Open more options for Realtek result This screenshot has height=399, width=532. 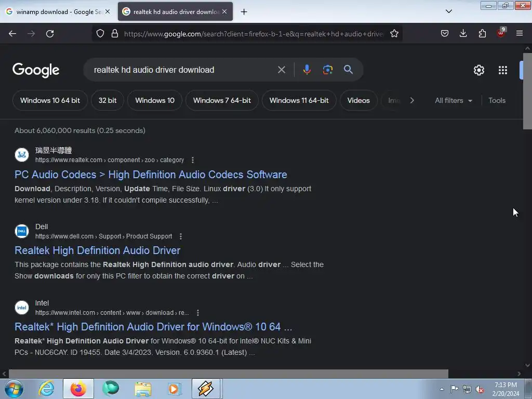(193, 160)
